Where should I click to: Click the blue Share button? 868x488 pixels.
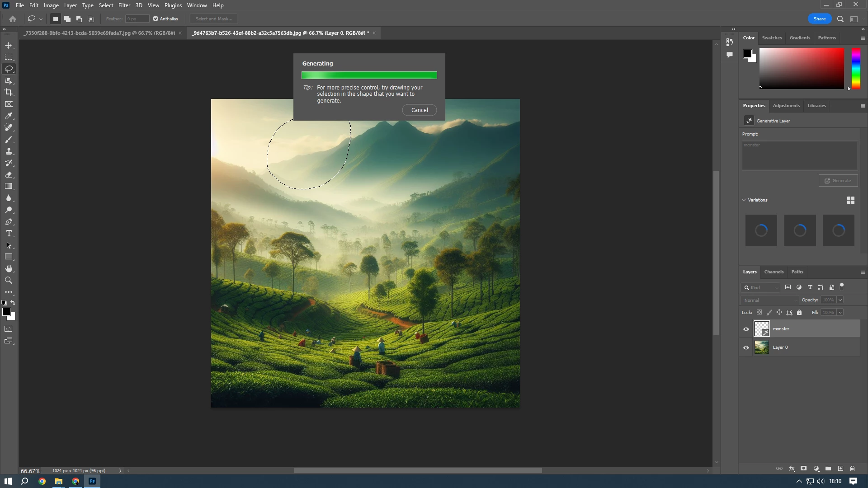click(x=819, y=19)
